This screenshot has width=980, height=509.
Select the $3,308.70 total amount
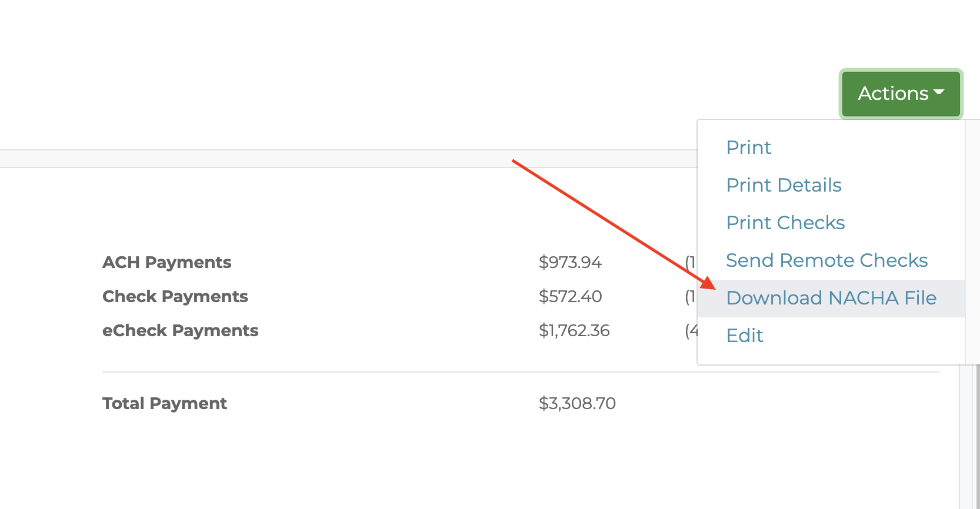(x=577, y=403)
